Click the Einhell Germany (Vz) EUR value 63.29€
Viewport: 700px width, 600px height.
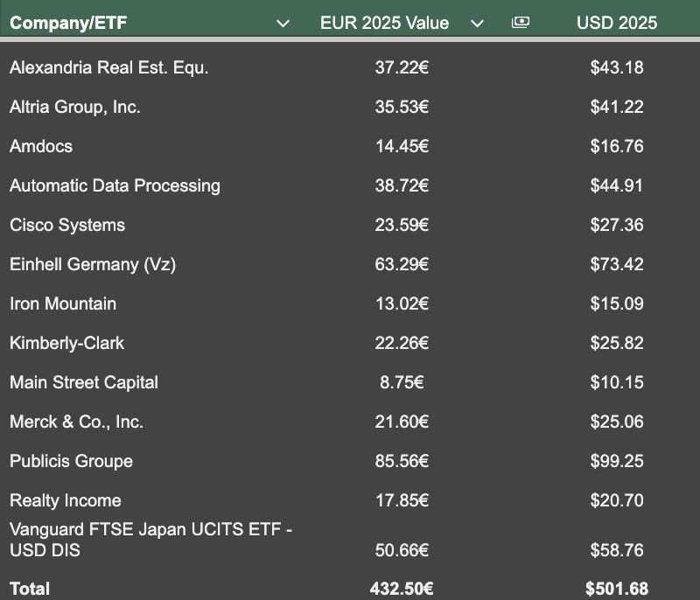(402, 264)
